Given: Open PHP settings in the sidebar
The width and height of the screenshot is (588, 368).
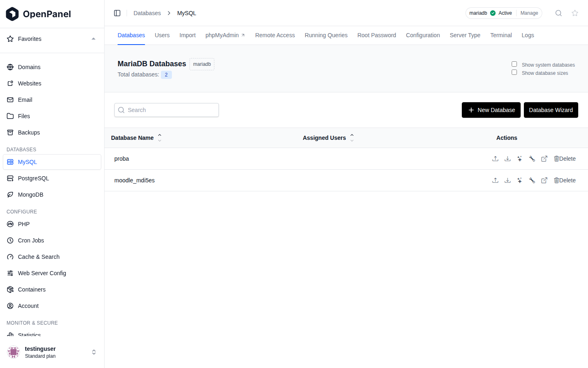Looking at the screenshot, I should 52,224.
